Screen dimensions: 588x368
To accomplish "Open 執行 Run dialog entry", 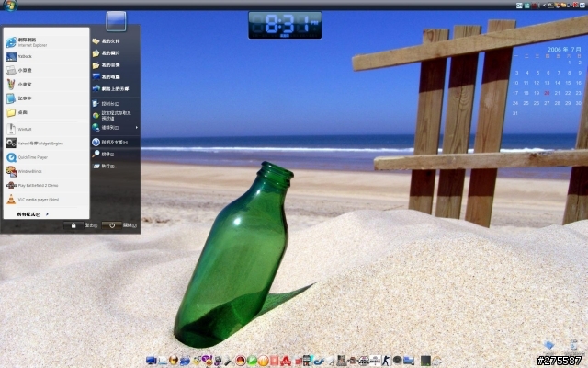I will (115, 166).
